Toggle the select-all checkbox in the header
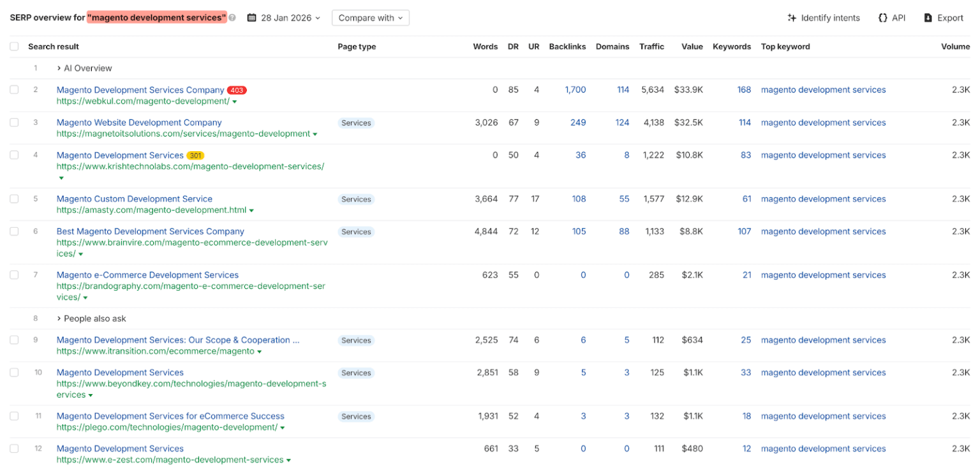 (14, 47)
